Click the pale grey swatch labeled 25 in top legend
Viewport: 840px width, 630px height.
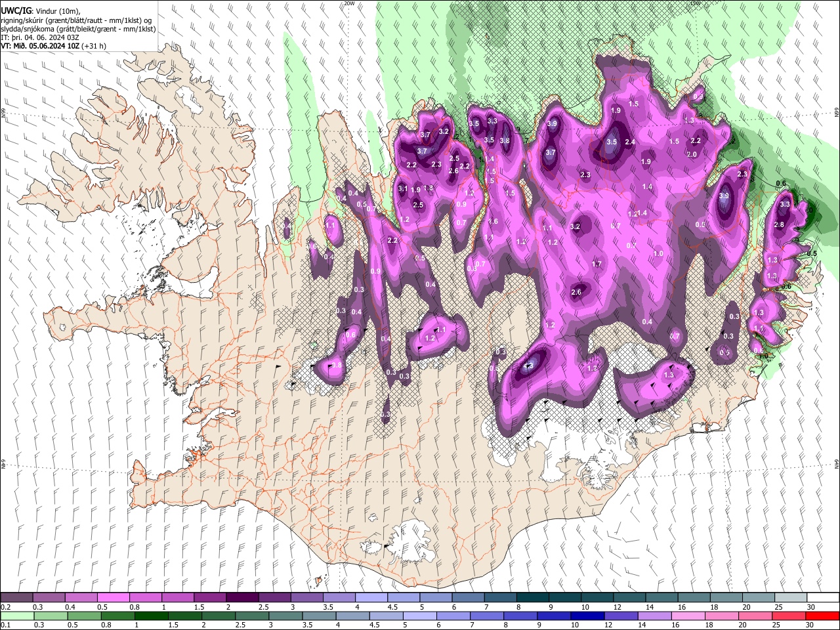pyautogui.click(x=790, y=597)
